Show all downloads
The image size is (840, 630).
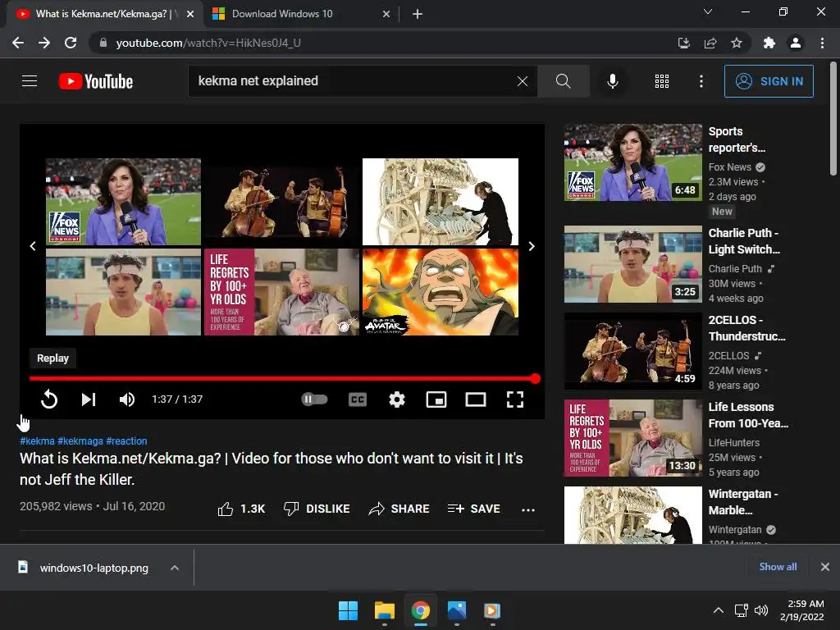click(x=778, y=567)
